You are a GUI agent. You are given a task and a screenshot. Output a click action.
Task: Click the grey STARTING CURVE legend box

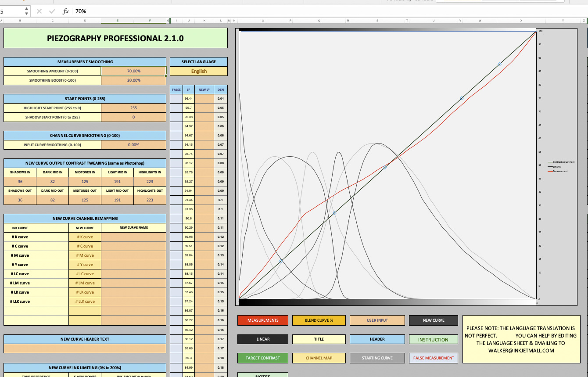coord(377,358)
